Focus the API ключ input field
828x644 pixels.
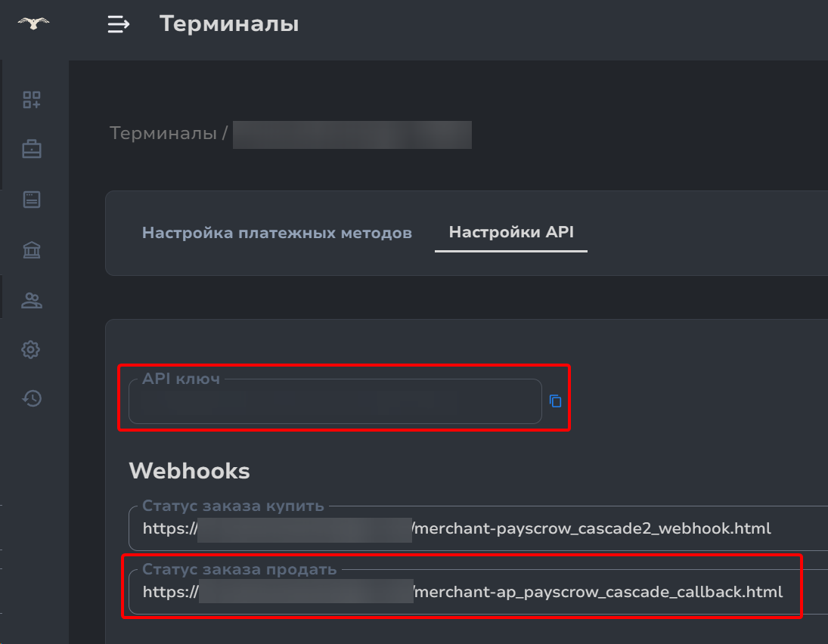[x=335, y=402]
